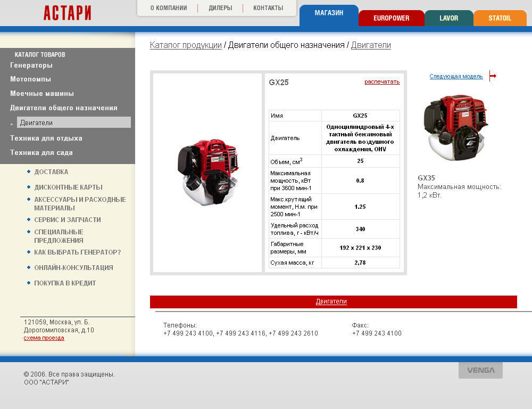Click the схема проезда link
This screenshot has width=532, height=409.
(44, 338)
